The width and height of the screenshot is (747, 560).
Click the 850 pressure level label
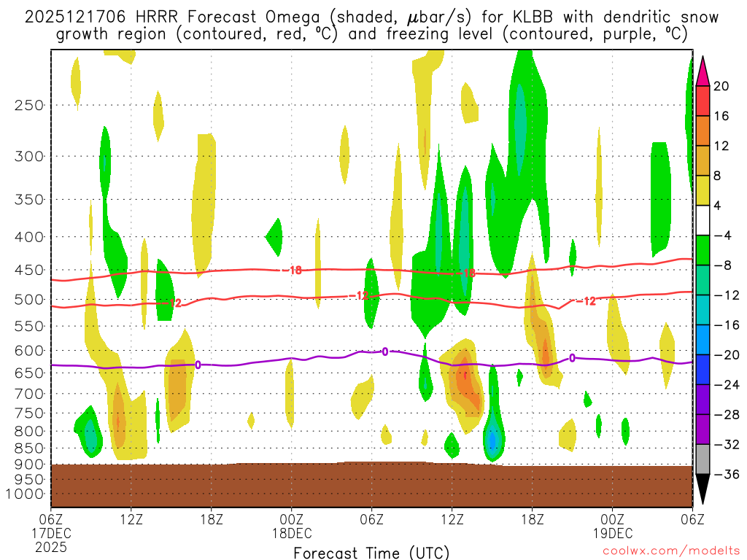(29, 448)
